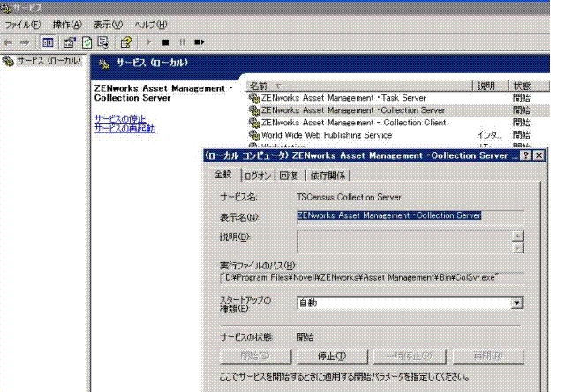Click the dialog's question mark help button
The height and width of the screenshot is (392, 565).
(x=526, y=155)
